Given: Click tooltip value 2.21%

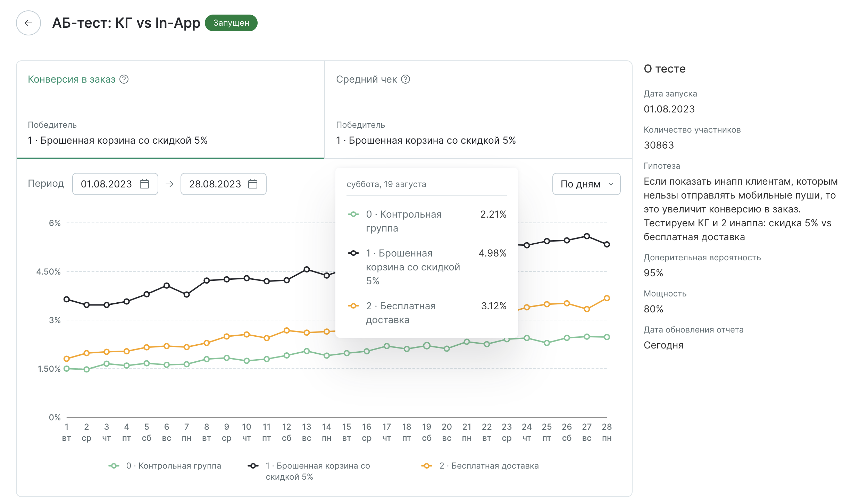Looking at the screenshot, I should tap(493, 214).
